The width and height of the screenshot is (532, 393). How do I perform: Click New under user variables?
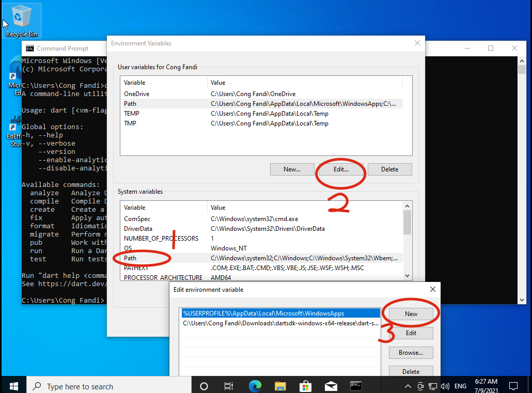[x=292, y=169]
